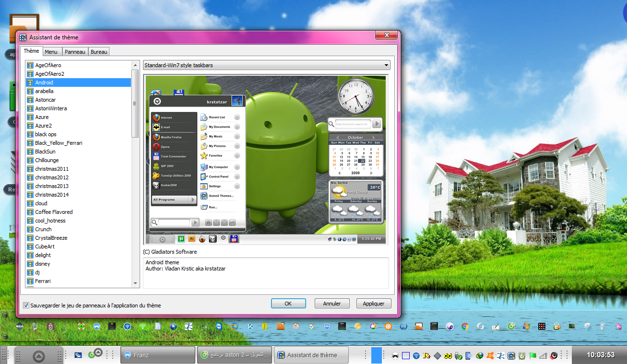Launch Picasa from the dock
This screenshot has width=627, height=364.
click(x=373, y=326)
